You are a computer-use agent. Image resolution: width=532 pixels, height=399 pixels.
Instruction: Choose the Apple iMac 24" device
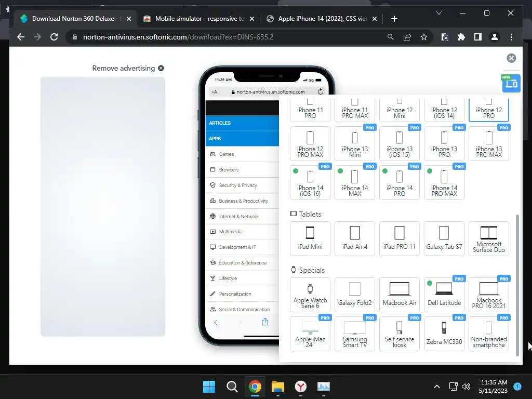(310, 334)
